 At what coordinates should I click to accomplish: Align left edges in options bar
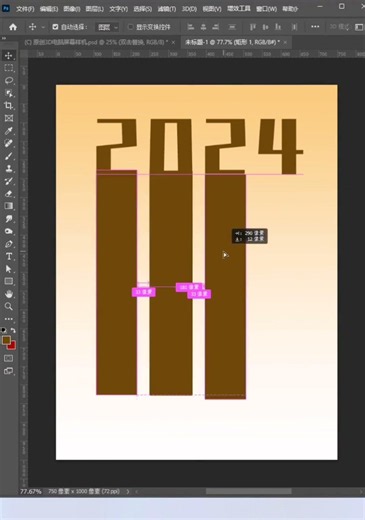pyautogui.click(x=191, y=27)
